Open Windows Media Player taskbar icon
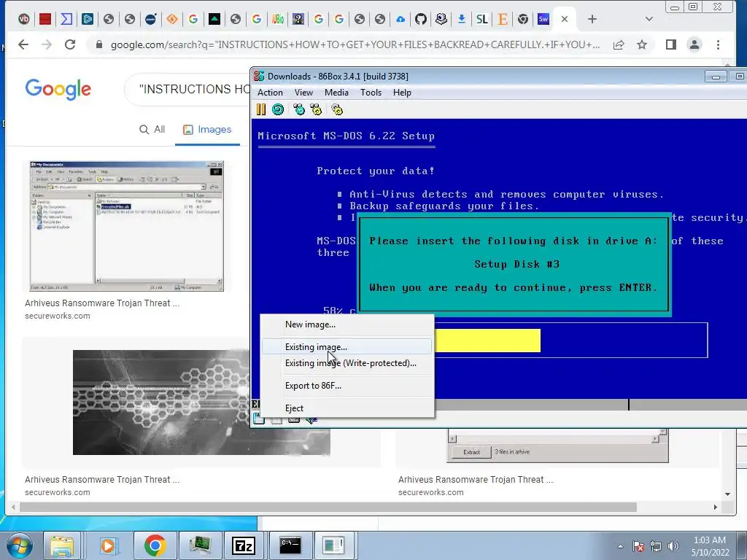This screenshot has height=560, width=747. [108, 545]
